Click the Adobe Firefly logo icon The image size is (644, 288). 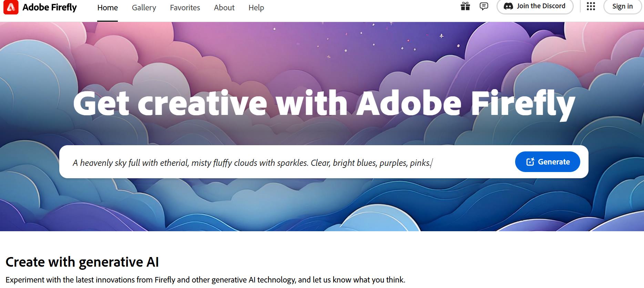click(11, 7)
